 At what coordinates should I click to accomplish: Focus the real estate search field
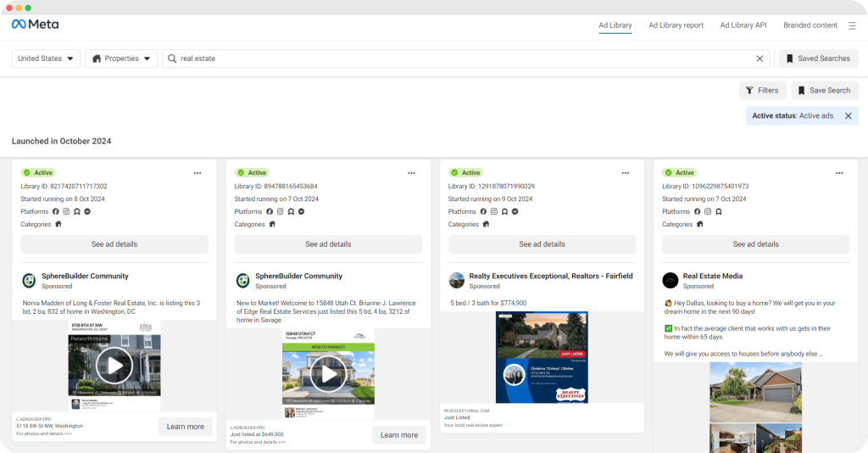(465, 59)
